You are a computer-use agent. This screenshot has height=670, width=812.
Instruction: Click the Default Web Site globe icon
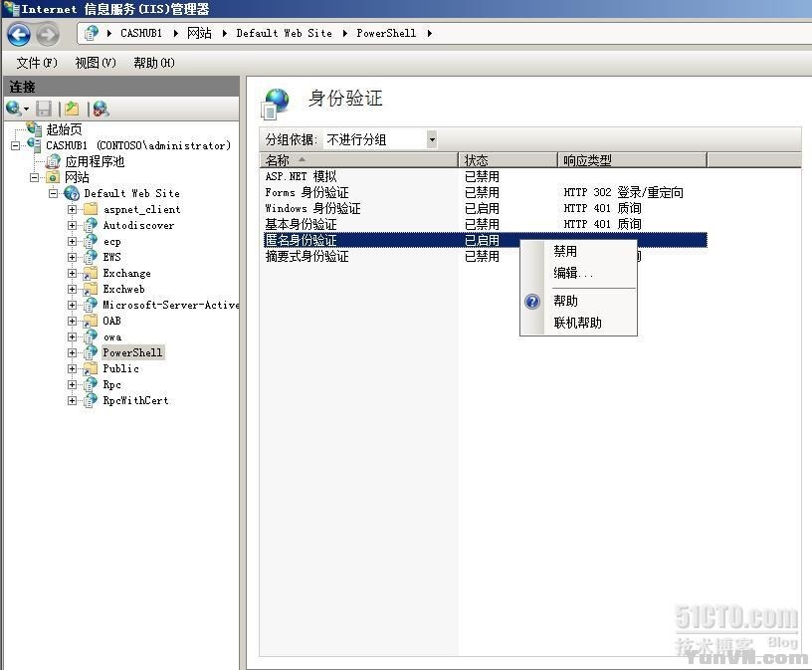[x=72, y=193]
